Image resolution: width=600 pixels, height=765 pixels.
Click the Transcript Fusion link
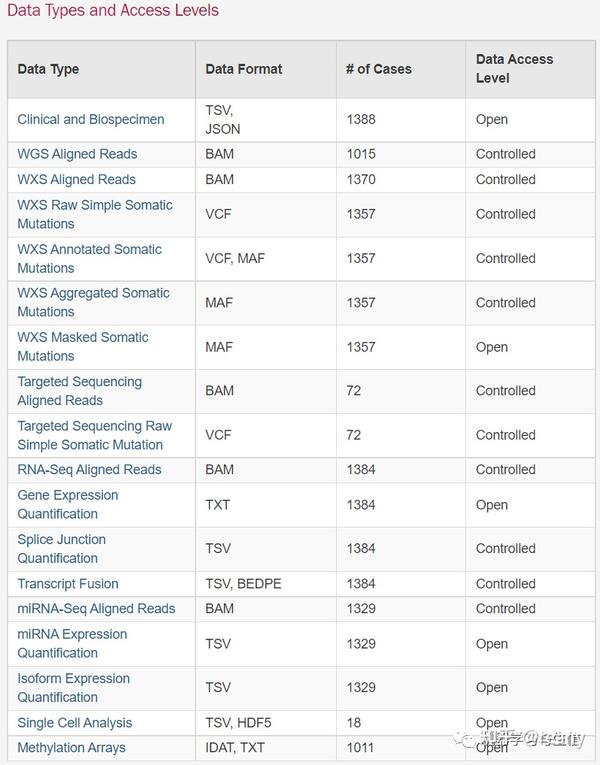click(67, 584)
